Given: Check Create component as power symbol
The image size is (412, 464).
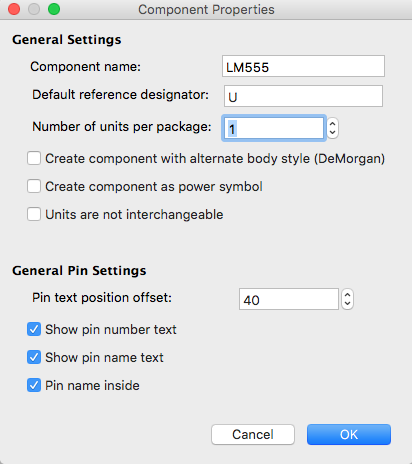Looking at the screenshot, I should click(x=34, y=186).
